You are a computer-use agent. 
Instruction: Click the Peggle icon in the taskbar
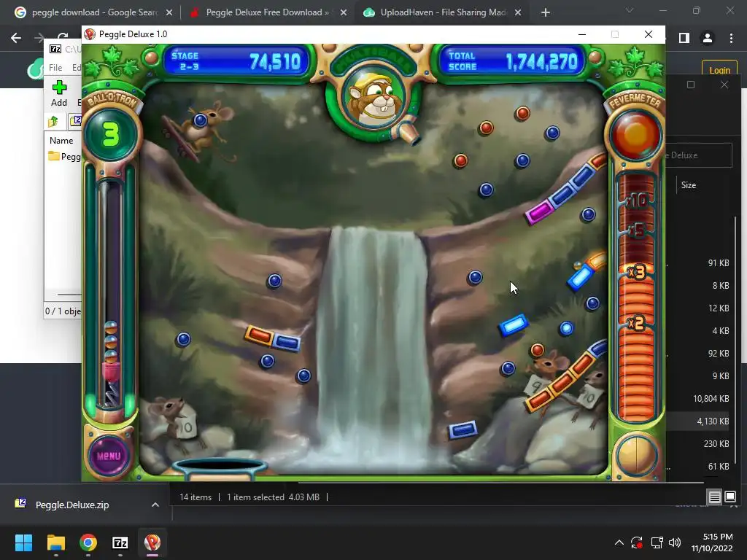pyautogui.click(x=152, y=542)
